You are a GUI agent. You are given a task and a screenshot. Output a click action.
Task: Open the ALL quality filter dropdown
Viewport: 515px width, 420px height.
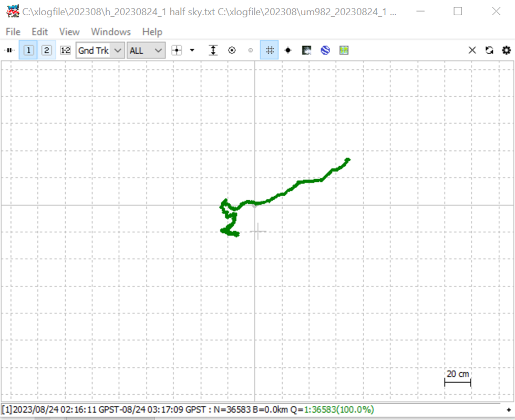(x=146, y=50)
